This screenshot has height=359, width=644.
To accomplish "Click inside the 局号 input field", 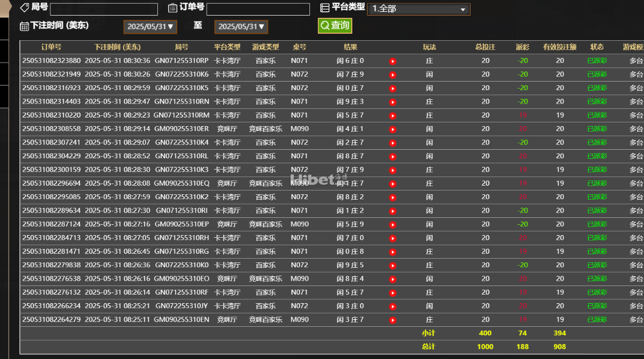I will [104, 9].
